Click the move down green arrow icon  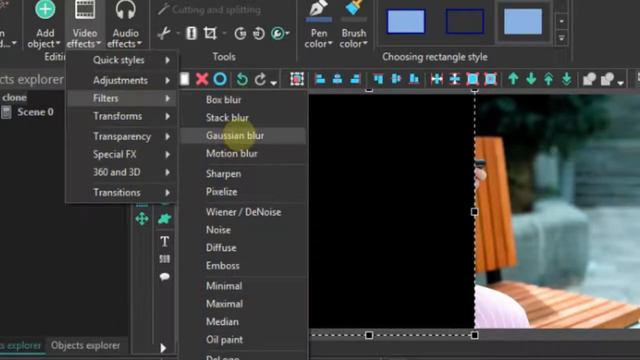click(x=531, y=79)
